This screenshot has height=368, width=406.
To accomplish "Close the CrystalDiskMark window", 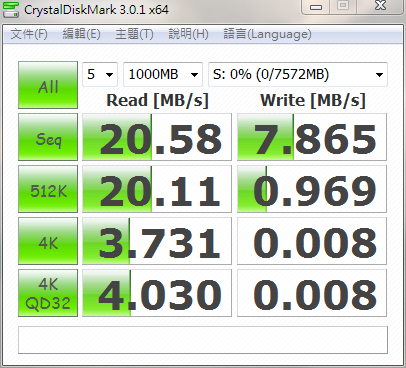I will coord(380,7).
